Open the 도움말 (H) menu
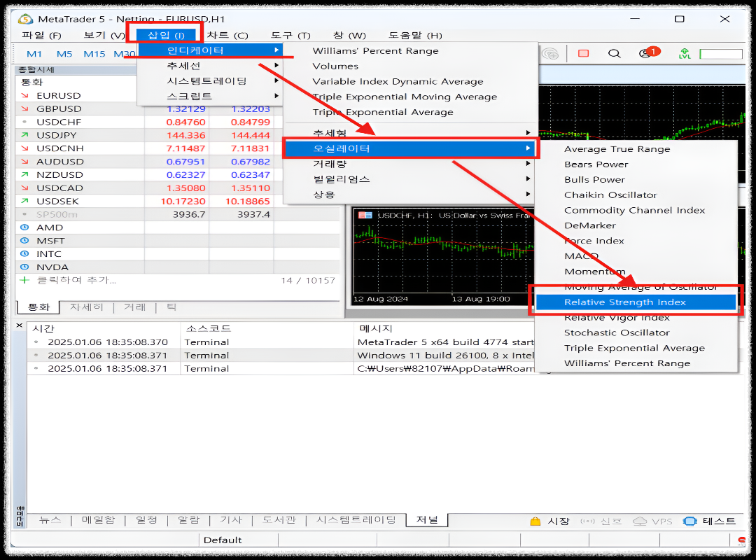The height and width of the screenshot is (560, 756). click(x=415, y=35)
